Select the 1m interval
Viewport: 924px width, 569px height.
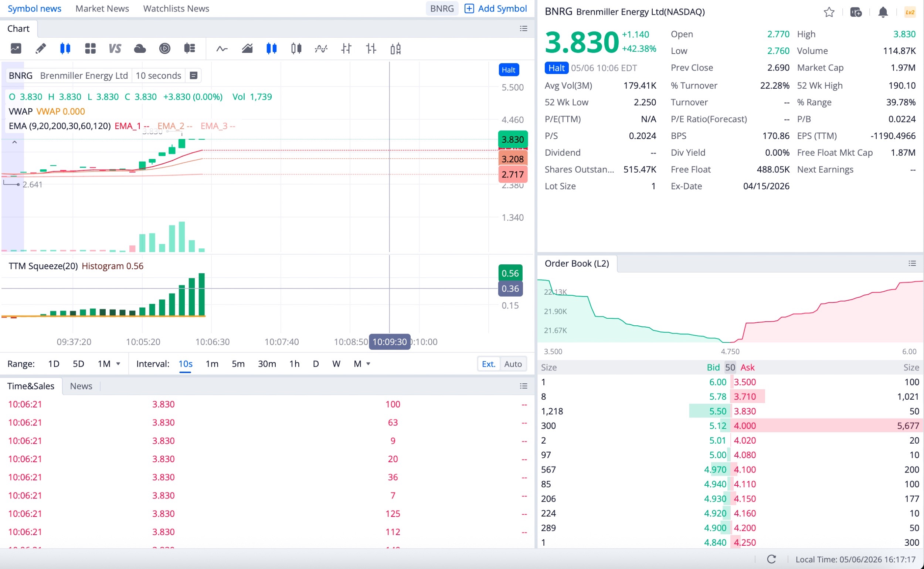[x=212, y=364]
